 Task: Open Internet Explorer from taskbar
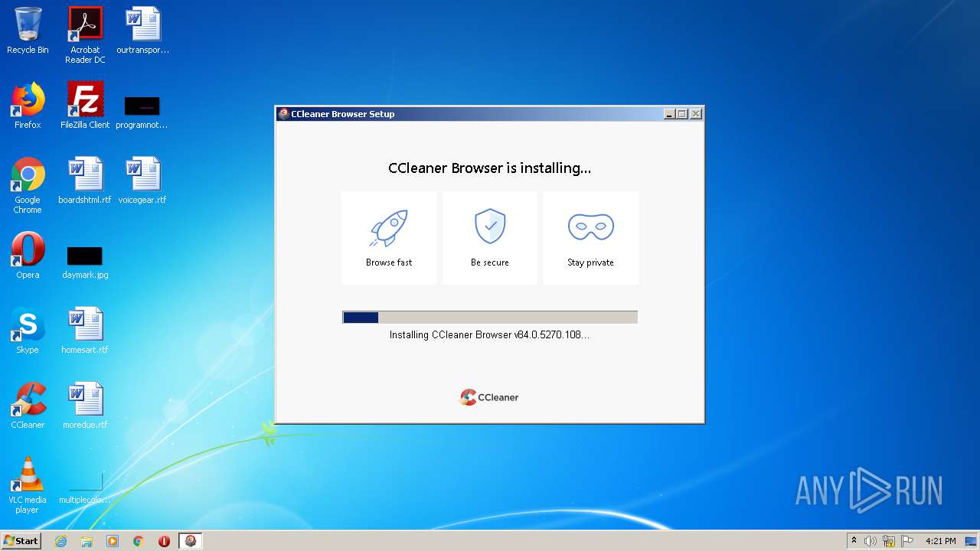point(61,541)
